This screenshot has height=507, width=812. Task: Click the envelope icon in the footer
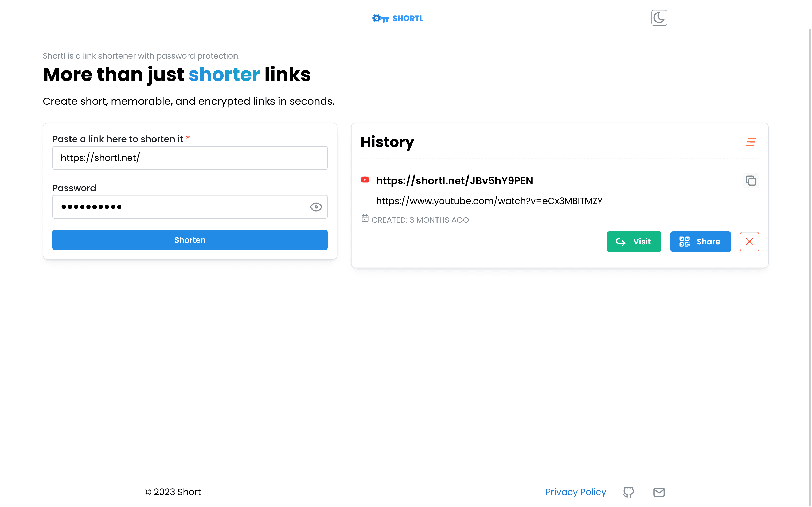tap(659, 492)
